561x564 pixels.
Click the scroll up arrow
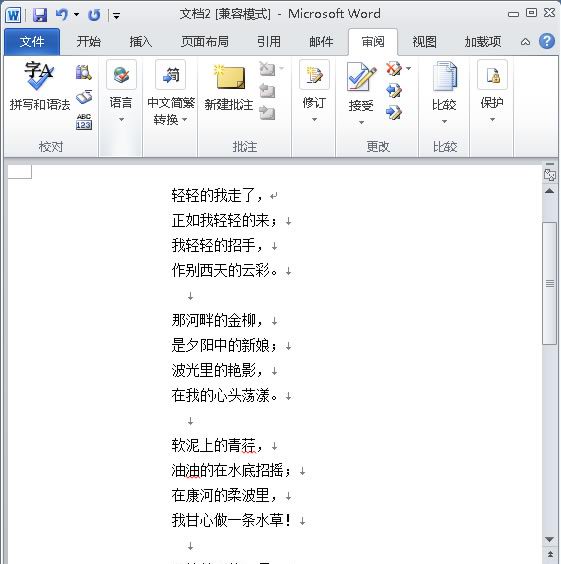549,191
